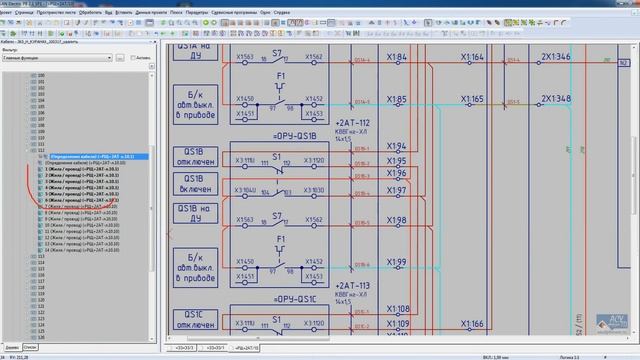Select the QS1B отключен function box

coord(196,157)
